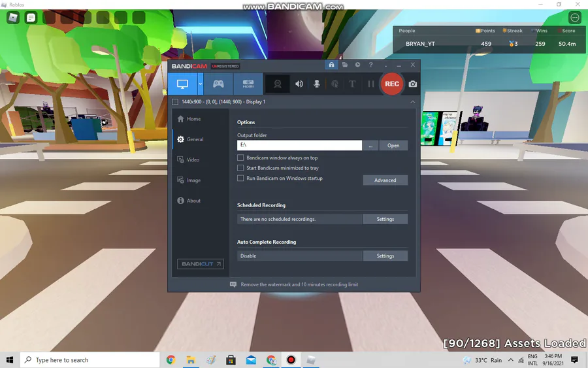Click the UNREGISTERED badge
The width and height of the screenshot is (588, 368).
click(x=225, y=66)
